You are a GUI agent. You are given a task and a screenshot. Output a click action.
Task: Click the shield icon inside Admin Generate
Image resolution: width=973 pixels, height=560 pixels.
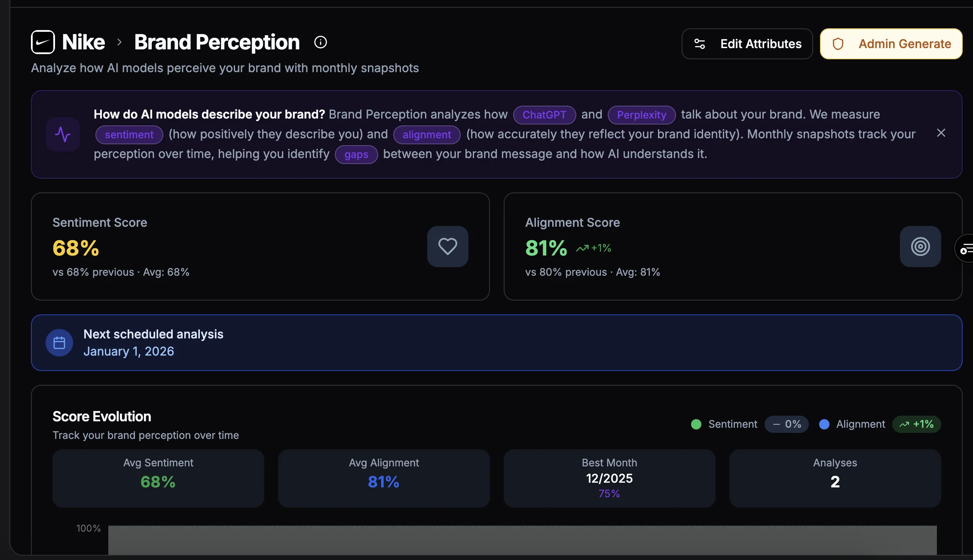click(838, 43)
